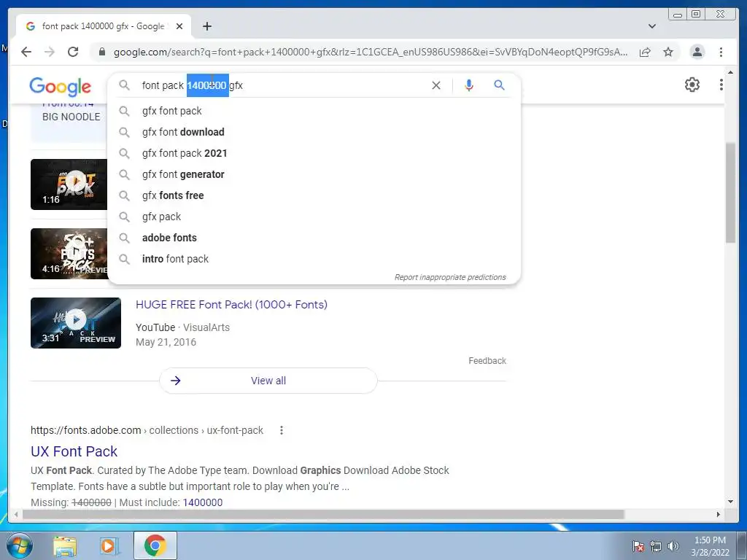Launch Windows Media Player from taskbar

click(x=109, y=546)
